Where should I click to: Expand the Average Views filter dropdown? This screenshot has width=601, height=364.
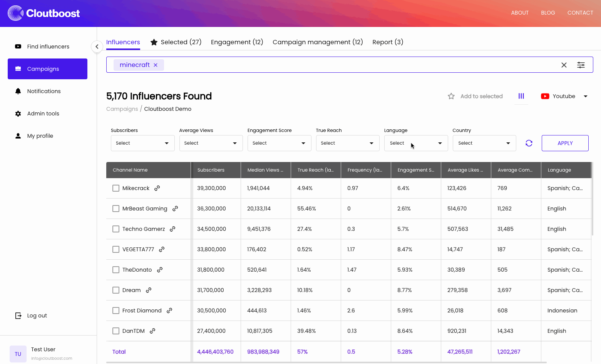pyautogui.click(x=211, y=143)
